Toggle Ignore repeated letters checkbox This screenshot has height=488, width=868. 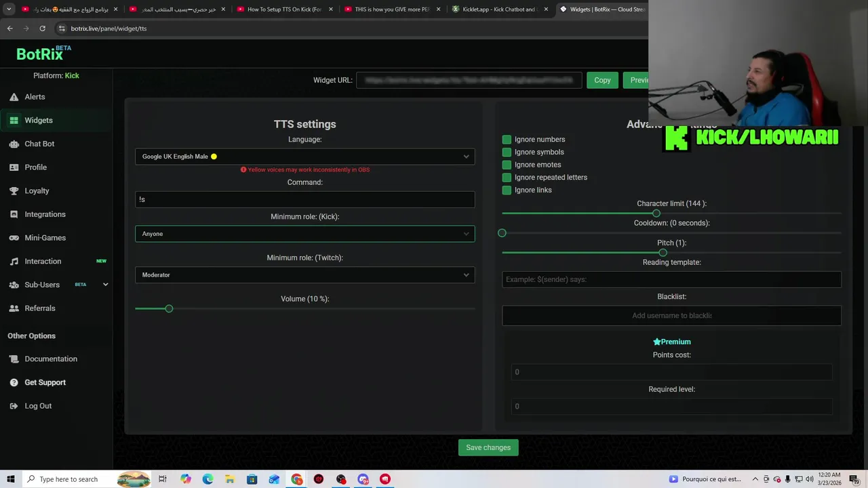pos(507,178)
